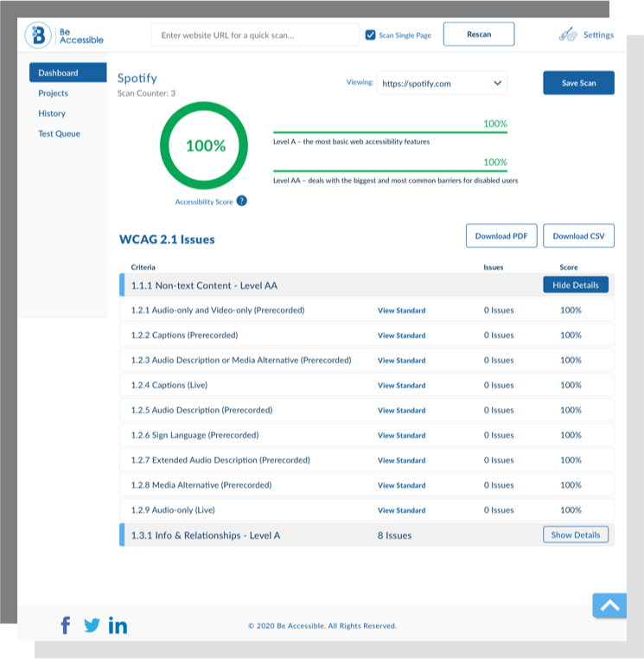Click the Issues column header
Screen dimensions: 644x659
click(494, 267)
